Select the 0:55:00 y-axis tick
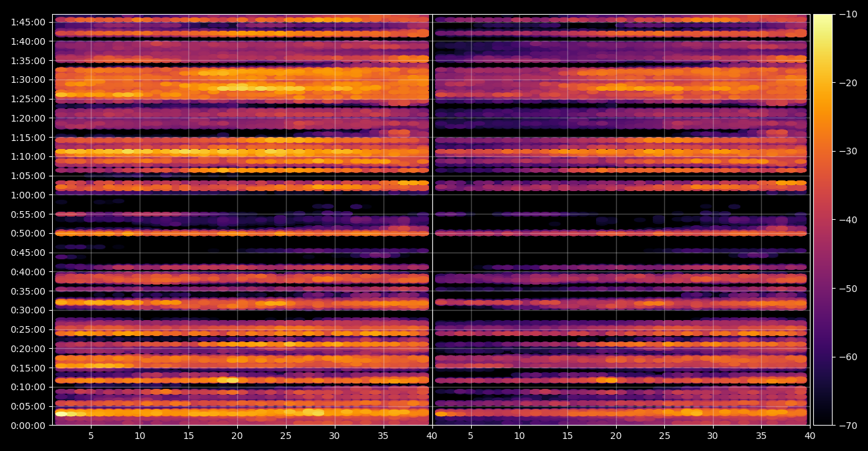Screen dimensions: 868x451 coord(28,214)
